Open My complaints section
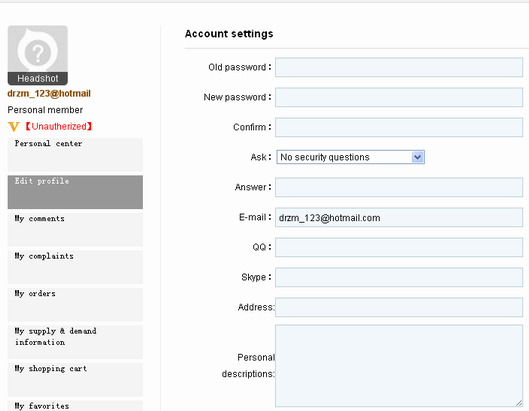The width and height of the screenshot is (529, 411). point(75,267)
